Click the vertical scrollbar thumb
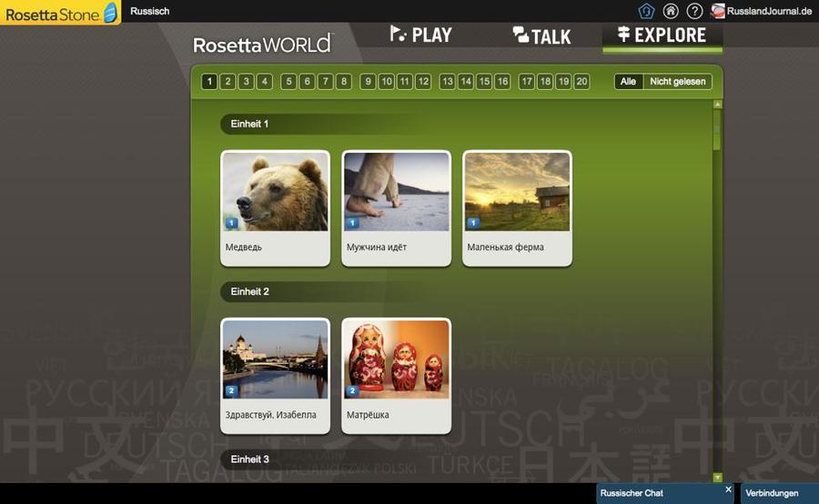The height and width of the screenshot is (504, 819). pyautogui.click(x=717, y=130)
